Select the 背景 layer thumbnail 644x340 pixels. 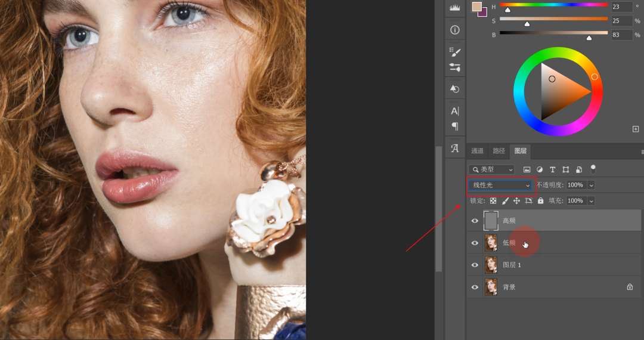[491, 287]
